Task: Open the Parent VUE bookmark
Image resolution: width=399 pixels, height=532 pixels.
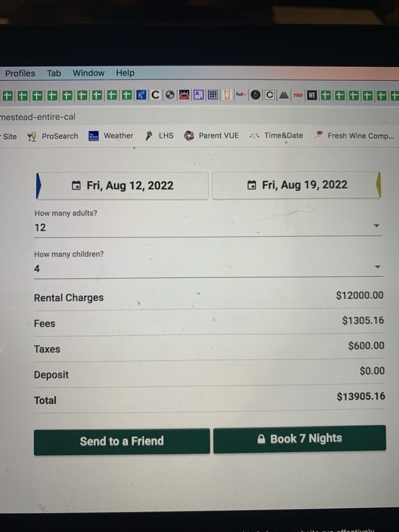Action: point(212,136)
